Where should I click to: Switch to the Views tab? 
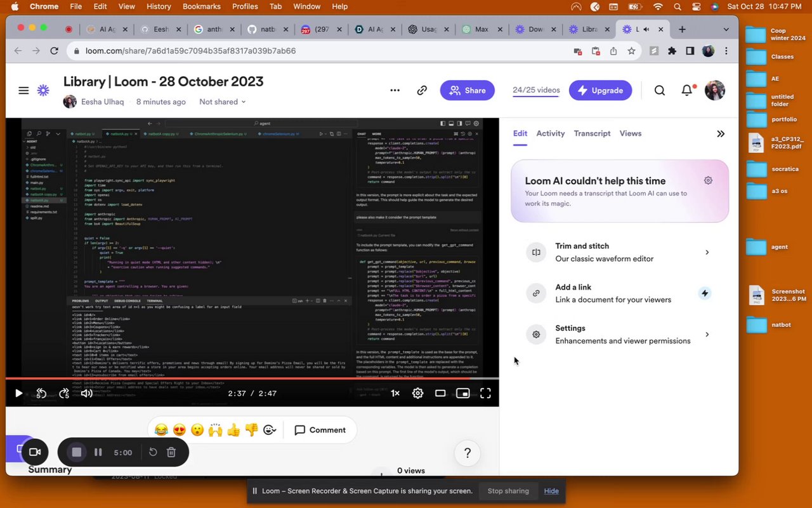click(x=631, y=133)
